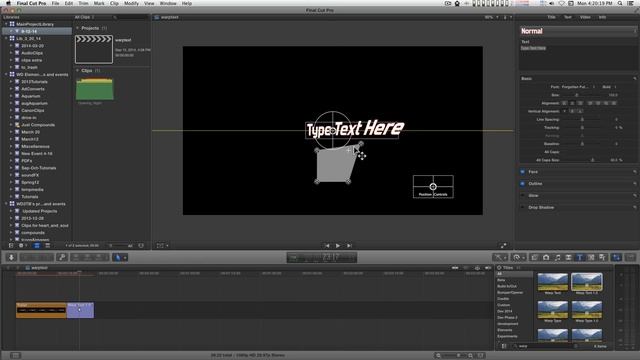Viewport: 640px width, 360px height.
Task: Go to previous edit in viewer
Action: [x=327, y=246]
